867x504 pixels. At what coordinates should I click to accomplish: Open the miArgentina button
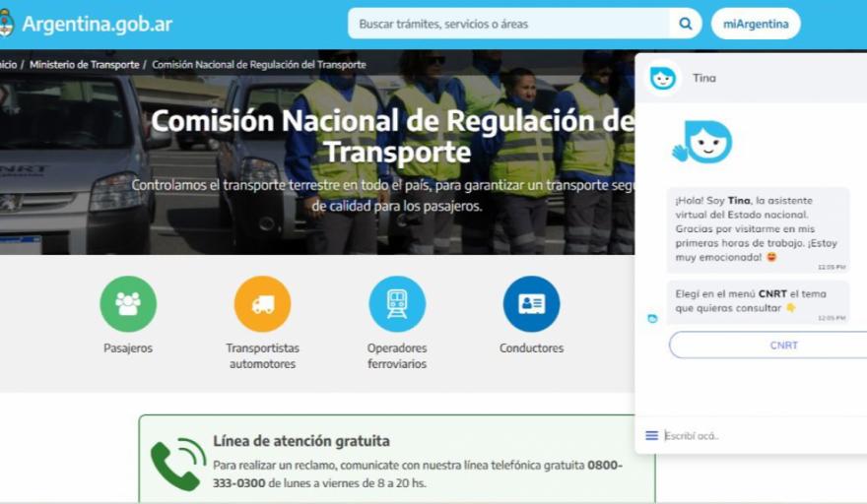click(756, 24)
